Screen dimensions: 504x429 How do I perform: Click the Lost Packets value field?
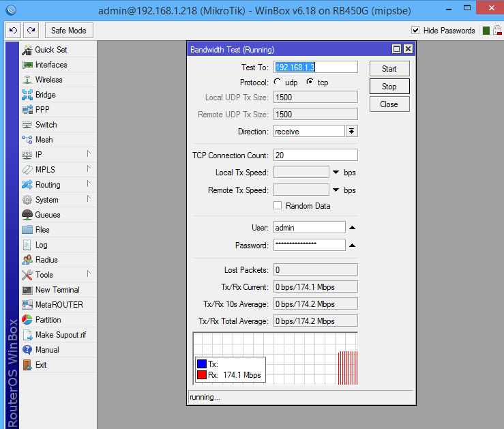[316, 269]
